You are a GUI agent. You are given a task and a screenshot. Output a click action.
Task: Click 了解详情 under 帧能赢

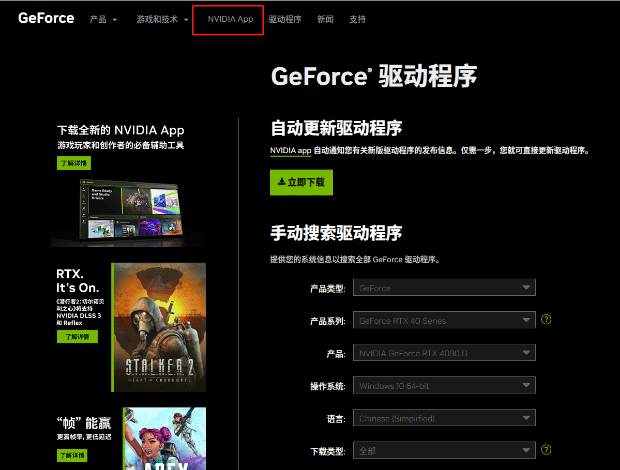coord(72,455)
